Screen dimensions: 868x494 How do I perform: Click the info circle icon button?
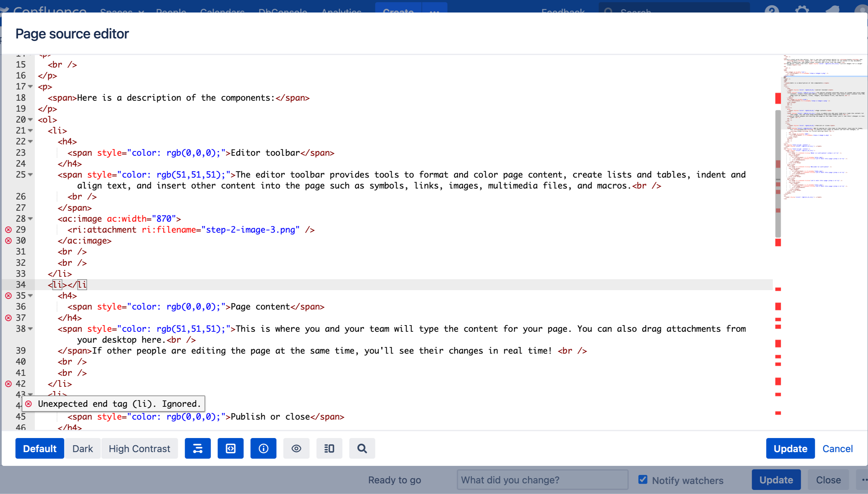point(263,449)
